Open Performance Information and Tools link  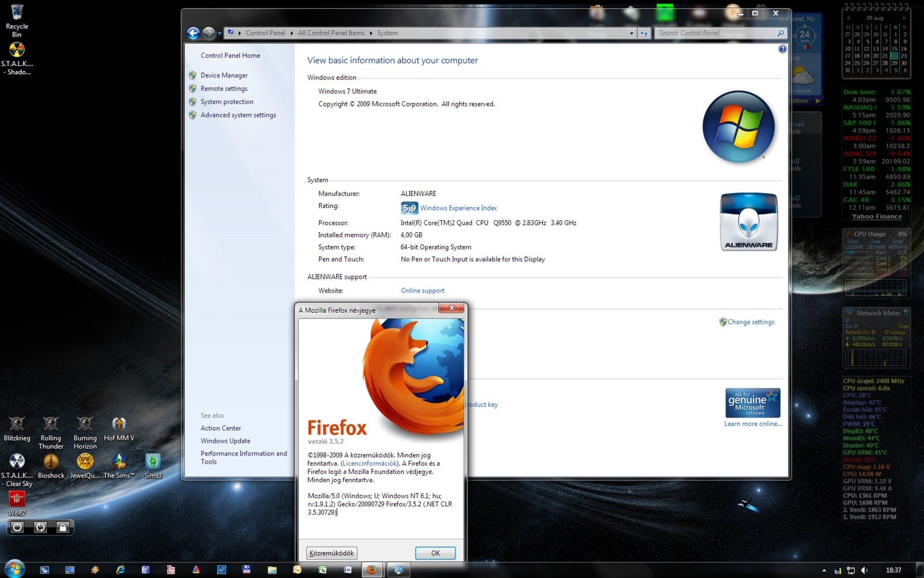(244, 458)
